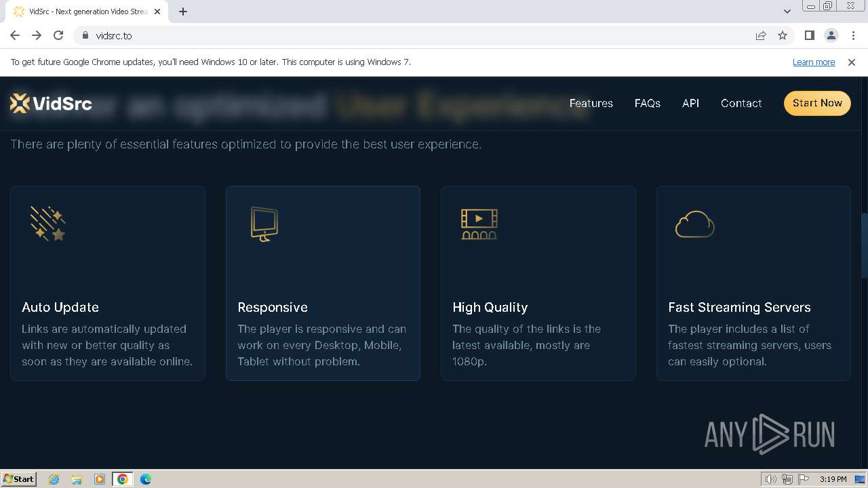The height and width of the screenshot is (488, 868).
Task: Click the Action Center flag tray icon
Action: coord(804,479)
